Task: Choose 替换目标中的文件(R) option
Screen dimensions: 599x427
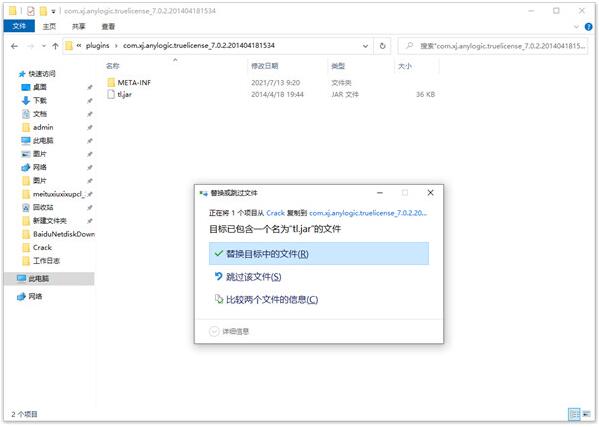Action: point(319,254)
